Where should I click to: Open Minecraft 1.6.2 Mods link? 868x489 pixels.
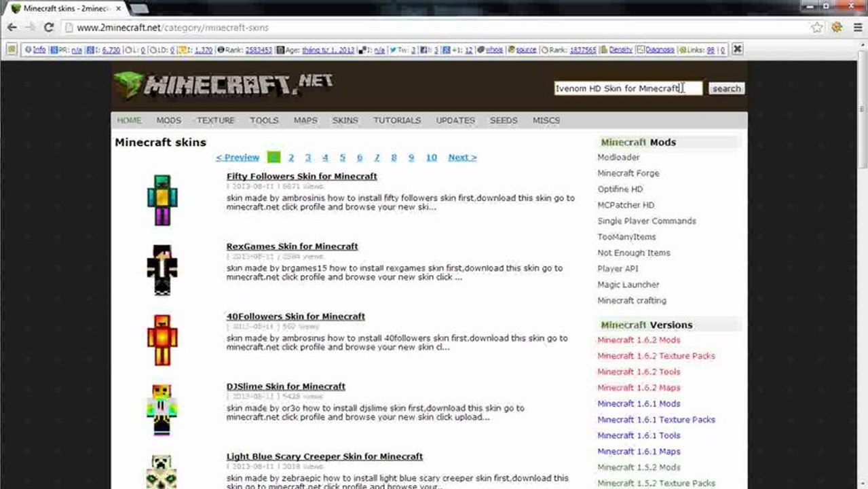pos(639,340)
